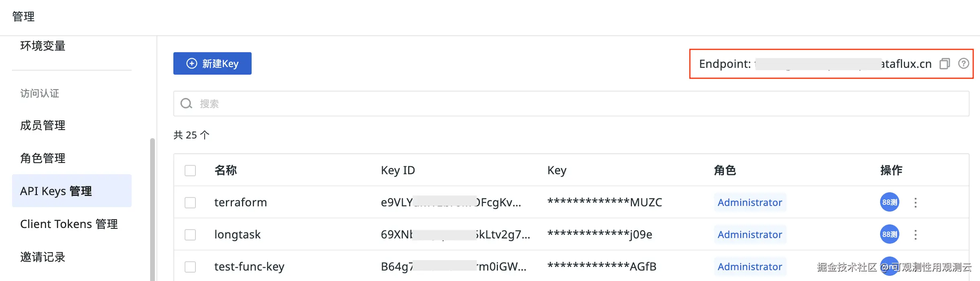Image resolution: width=980 pixels, height=281 pixels.
Task: Click the creator avatar on terraform row
Action: 889,202
